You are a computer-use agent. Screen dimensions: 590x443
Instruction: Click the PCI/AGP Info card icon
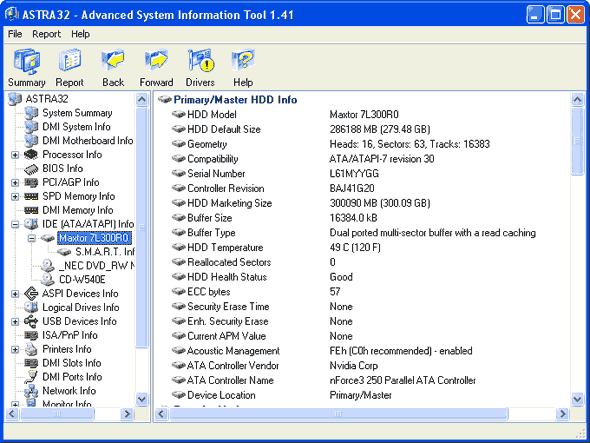pyautogui.click(x=31, y=183)
